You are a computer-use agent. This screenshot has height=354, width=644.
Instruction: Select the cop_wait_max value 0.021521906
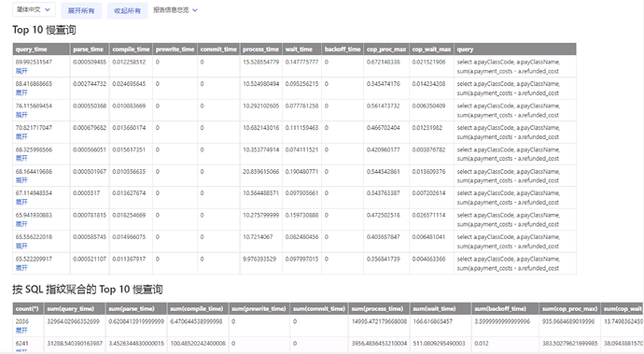click(428, 62)
